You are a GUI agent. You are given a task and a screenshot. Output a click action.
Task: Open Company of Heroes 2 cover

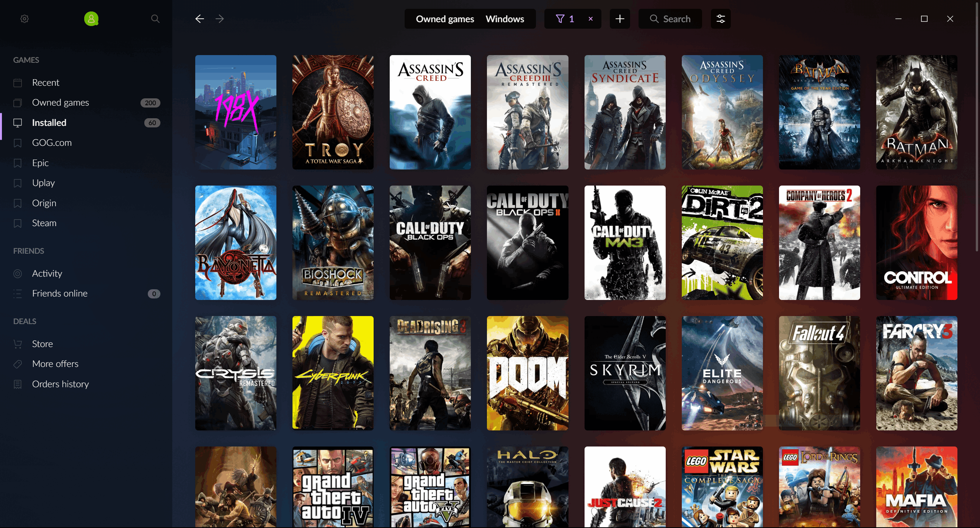(x=820, y=243)
